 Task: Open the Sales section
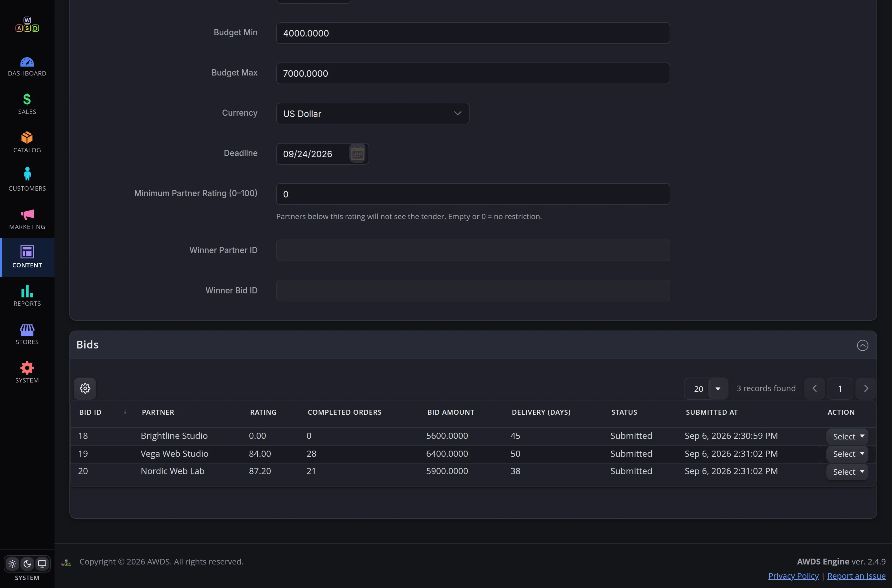[27, 104]
